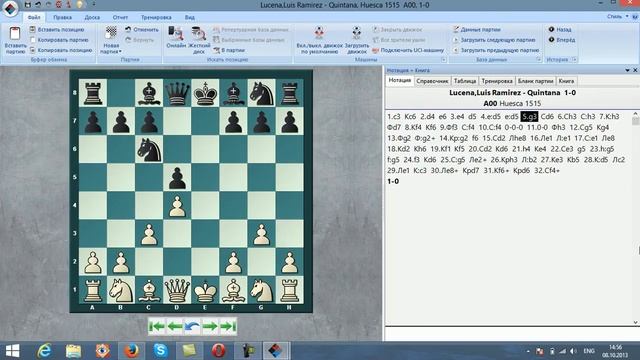Click the black knight on c6
The image size is (640, 360).
pyautogui.click(x=149, y=149)
